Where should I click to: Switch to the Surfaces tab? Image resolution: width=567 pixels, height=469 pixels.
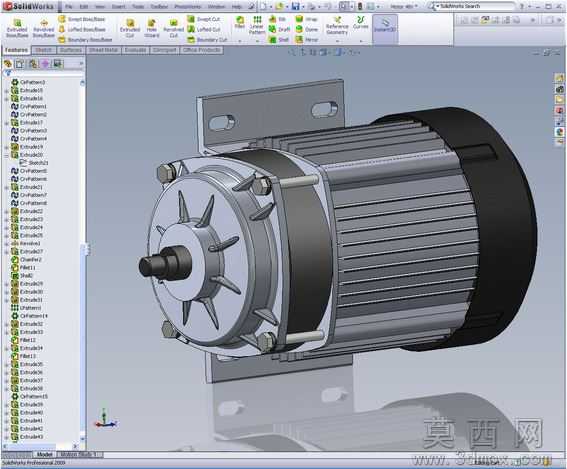(71, 50)
